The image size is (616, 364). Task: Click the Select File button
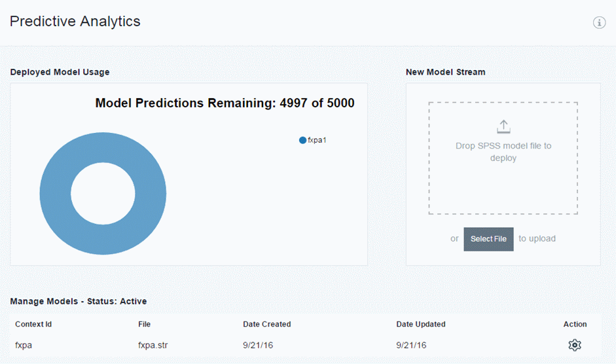[x=488, y=239]
